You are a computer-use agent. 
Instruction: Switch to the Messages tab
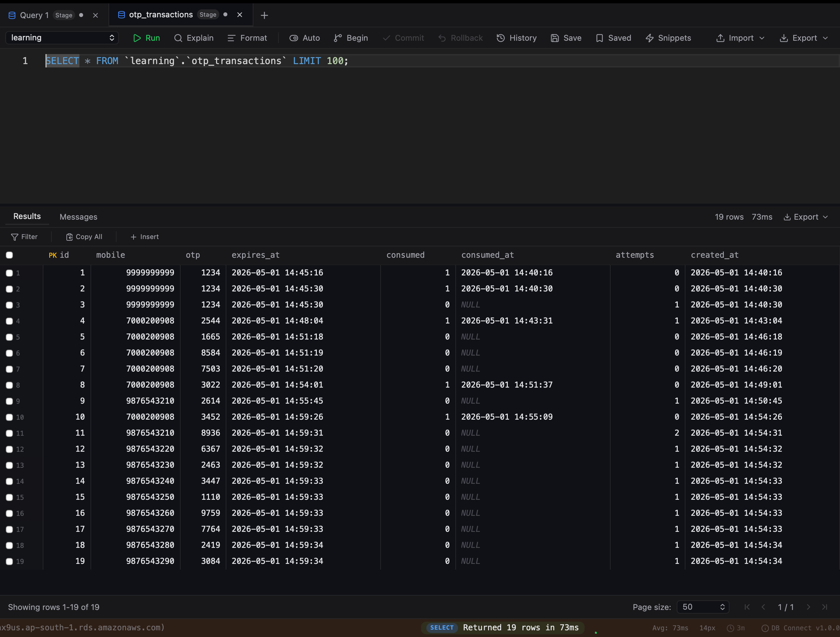tap(78, 217)
